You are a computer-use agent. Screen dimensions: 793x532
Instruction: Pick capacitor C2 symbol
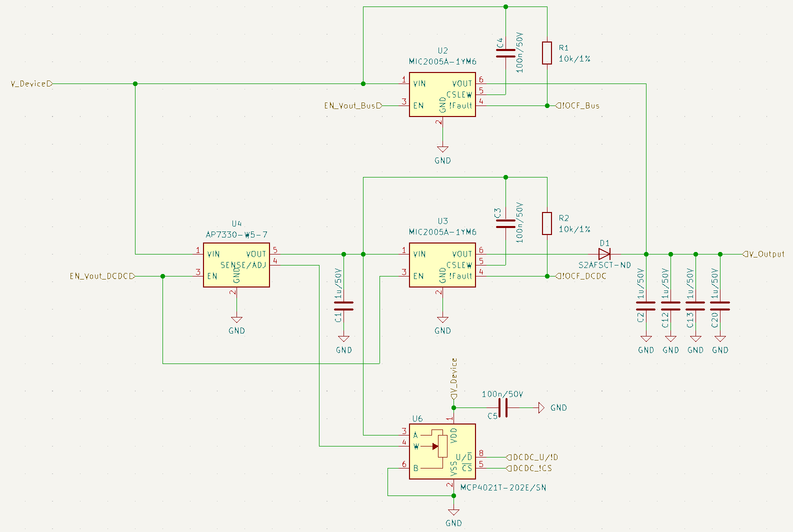[646, 306]
